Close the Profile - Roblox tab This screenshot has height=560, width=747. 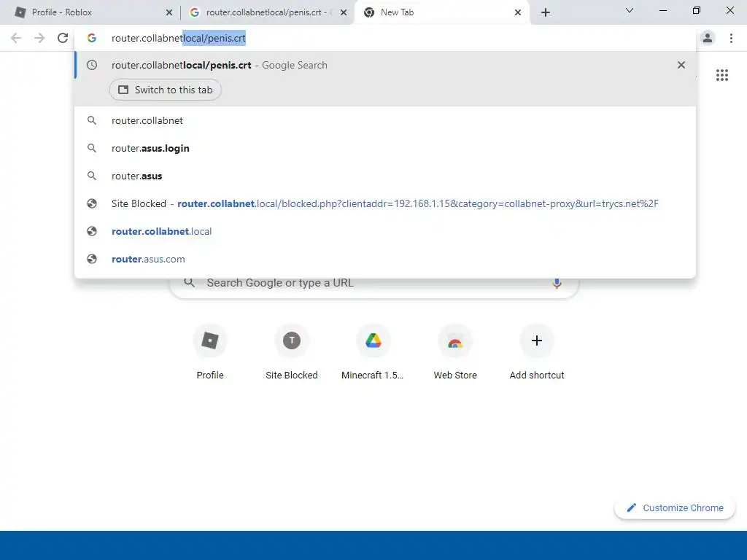coord(169,12)
